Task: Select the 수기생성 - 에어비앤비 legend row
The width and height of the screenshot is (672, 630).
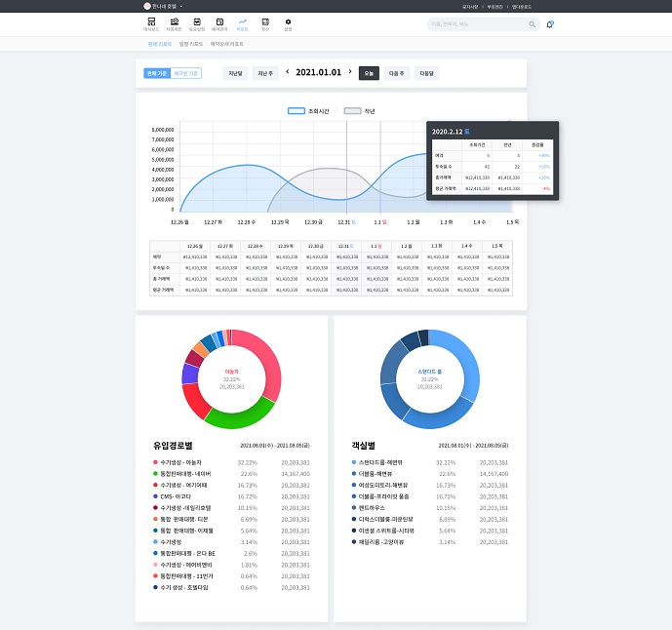Action: [x=231, y=565]
